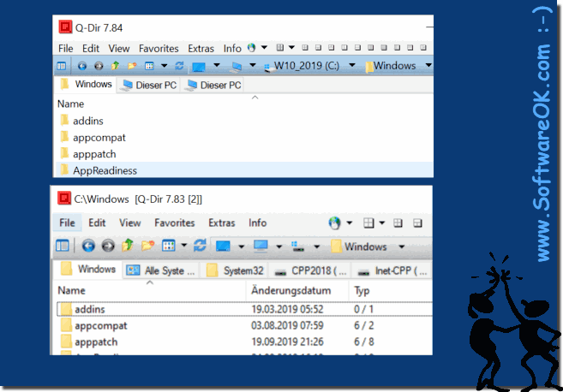Click W10_2019 (C:) drive in address bar
The height and width of the screenshot is (392, 563).
click(302, 66)
